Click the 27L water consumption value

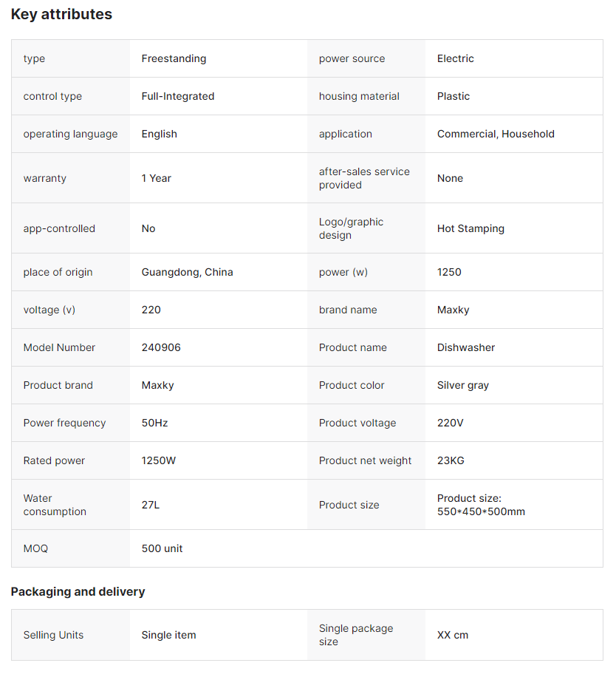150,505
